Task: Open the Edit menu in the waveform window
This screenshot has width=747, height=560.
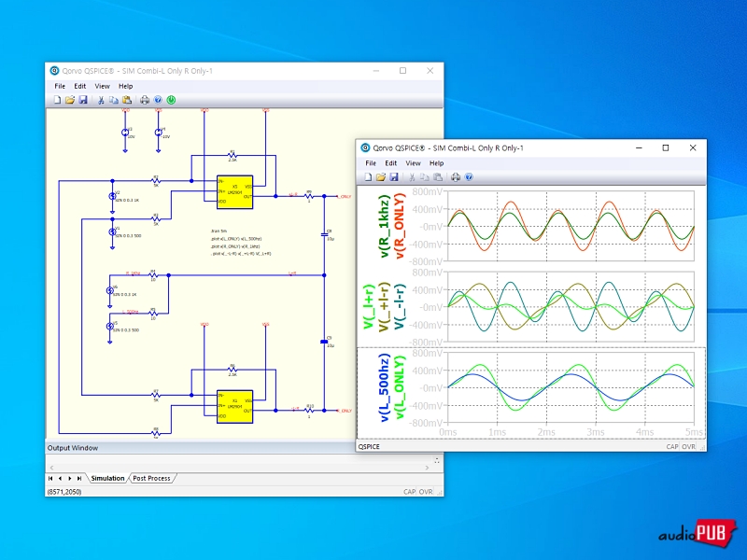Action: [x=391, y=162]
